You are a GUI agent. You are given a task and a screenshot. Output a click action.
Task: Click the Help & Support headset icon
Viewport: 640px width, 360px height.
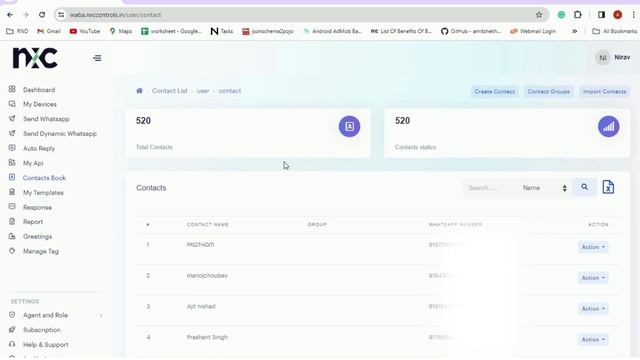point(12,344)
